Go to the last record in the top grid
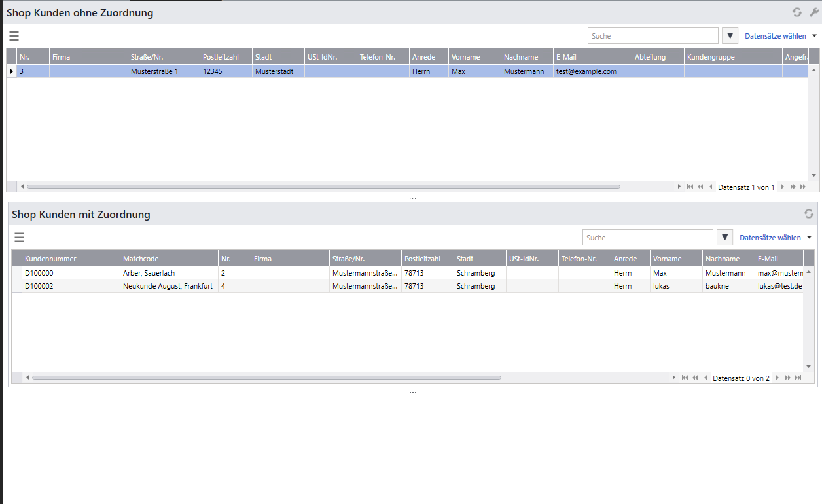The image size is (822, 504). 803,187
